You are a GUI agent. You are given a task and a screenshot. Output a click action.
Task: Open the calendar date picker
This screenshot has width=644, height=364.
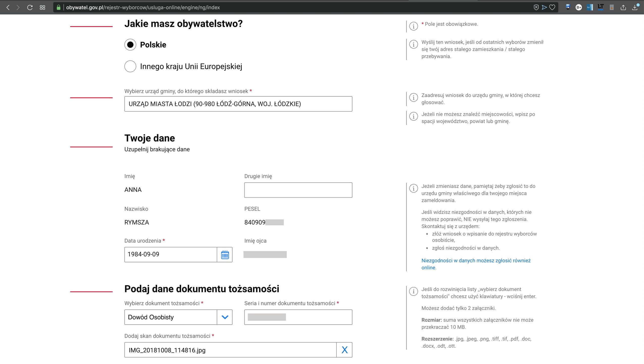click(x=225, y=255)
